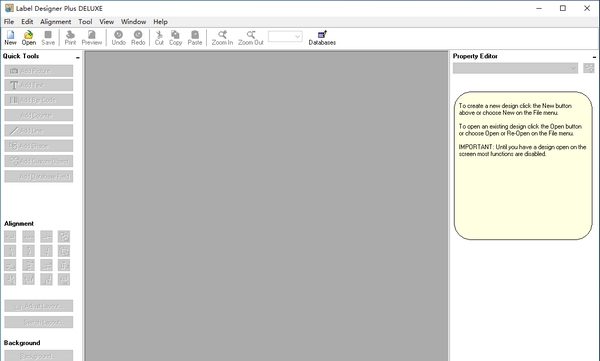Click the gray design workspace area
Image resolution: width=600 pixels, height=361 pixels.
pyautogui.click(x=266, y=206)
